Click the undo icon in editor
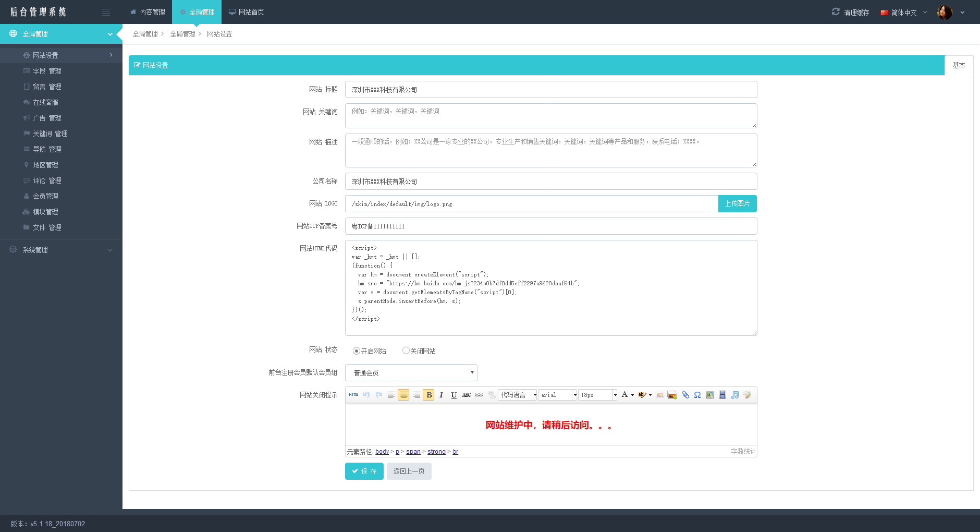 pos(366,395)
